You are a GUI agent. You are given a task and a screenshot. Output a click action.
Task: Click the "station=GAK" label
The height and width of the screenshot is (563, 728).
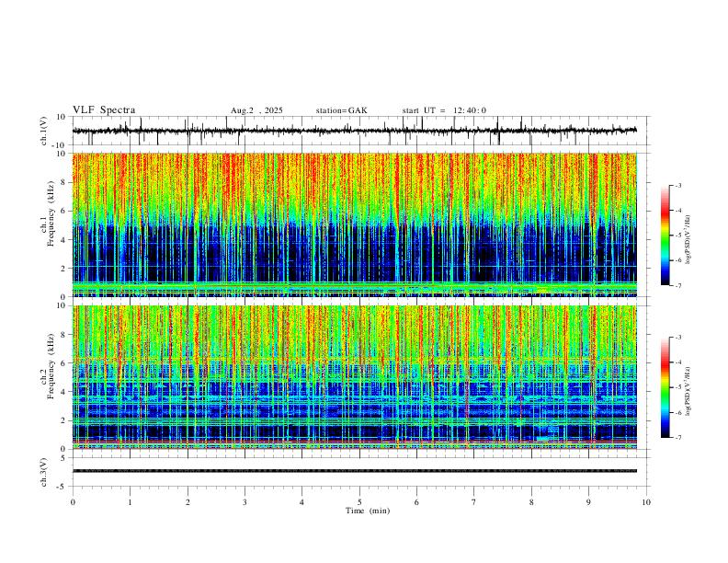tap(342, 110)
